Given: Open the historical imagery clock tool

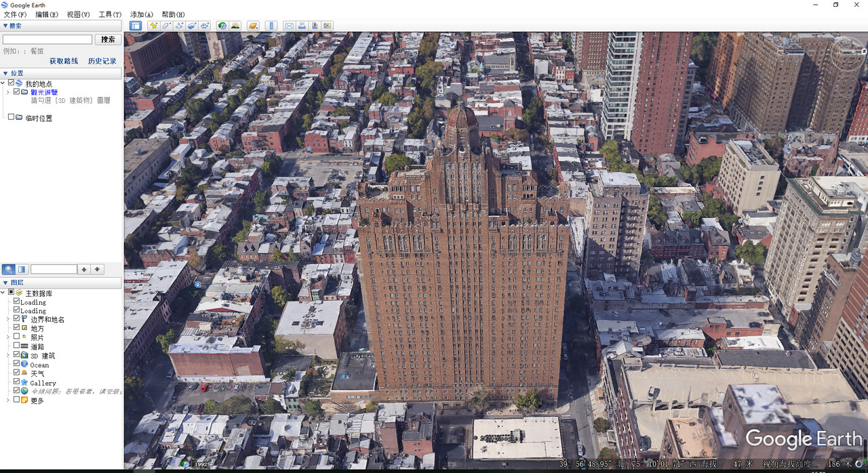Looking at the screenshot, I should tap(223, 25).
